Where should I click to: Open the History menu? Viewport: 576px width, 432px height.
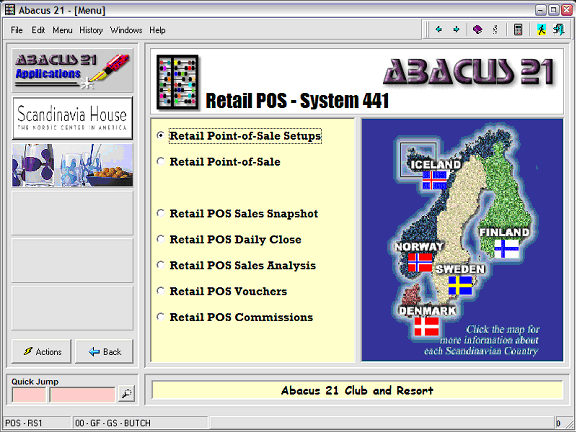pyautogui.click(x=91, y=30)
